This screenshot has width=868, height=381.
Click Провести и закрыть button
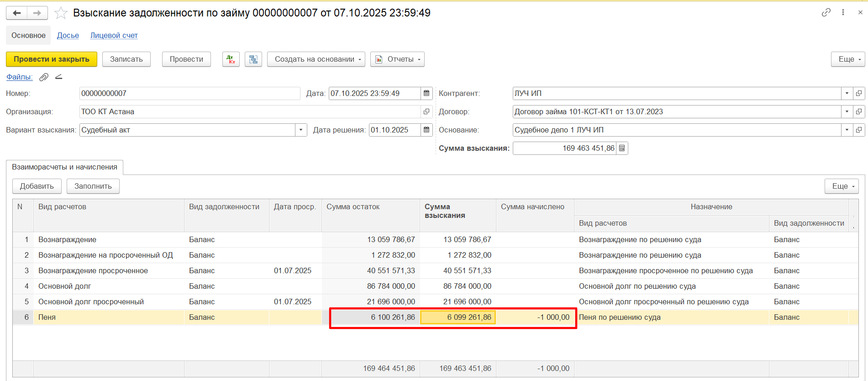click(x=52, y=59)
